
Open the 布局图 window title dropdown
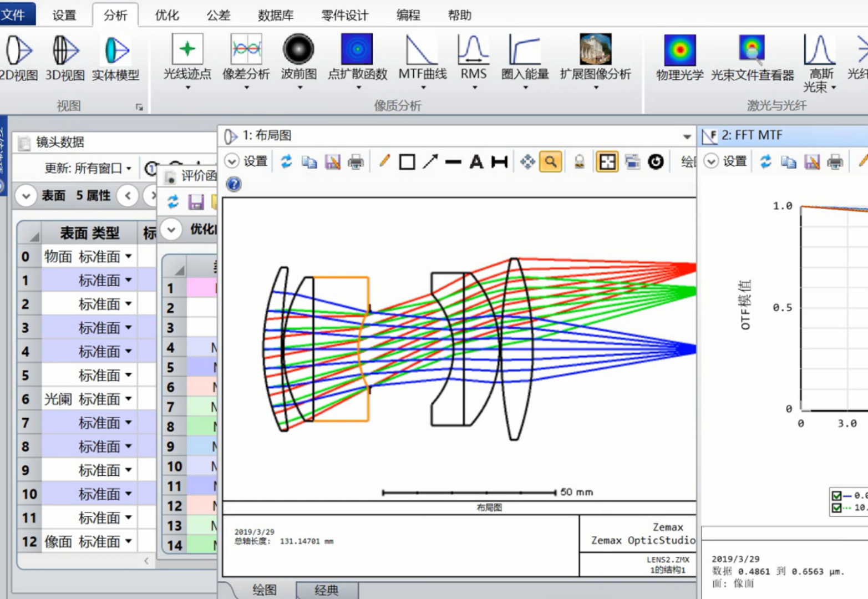pos(687,136)
